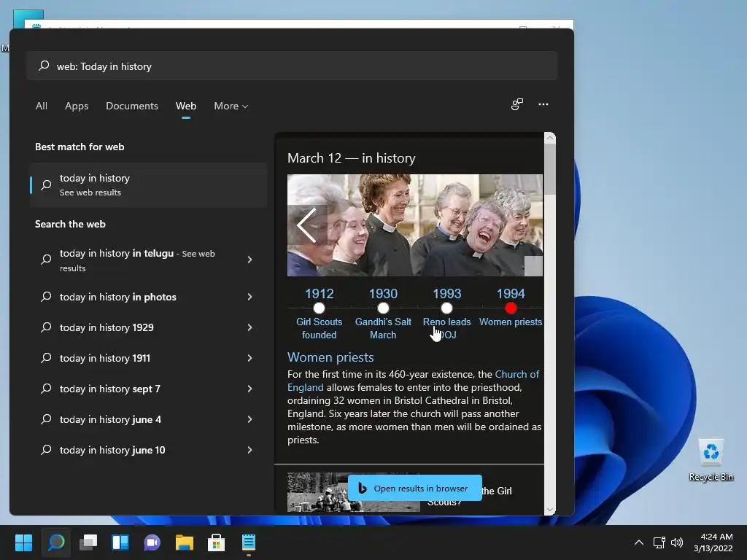Expand the 'today in history 1911' chevron
Image resolution: width=747 pixels, height=560 pixels.
249,358
